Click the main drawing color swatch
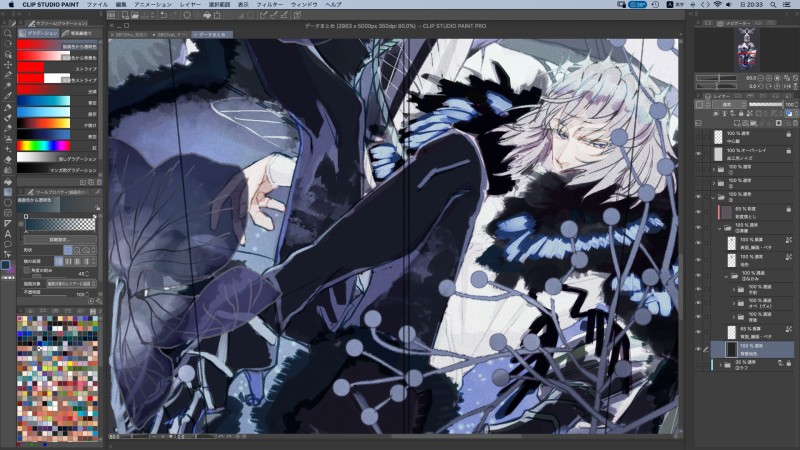The height and width of the screenshot is (450, 800). [5, 265]
